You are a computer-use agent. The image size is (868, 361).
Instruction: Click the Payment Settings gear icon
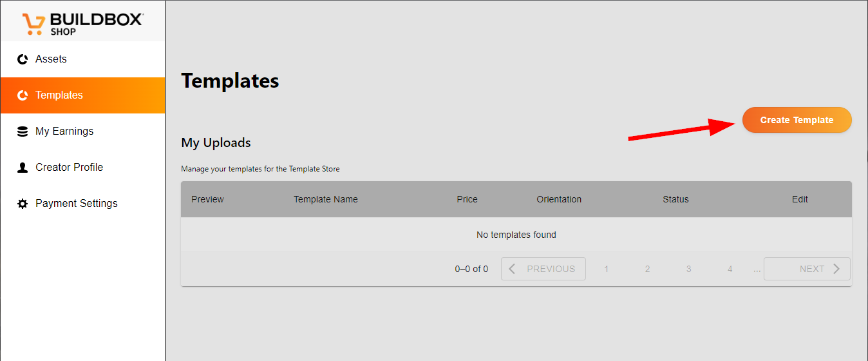coord(23,204)
